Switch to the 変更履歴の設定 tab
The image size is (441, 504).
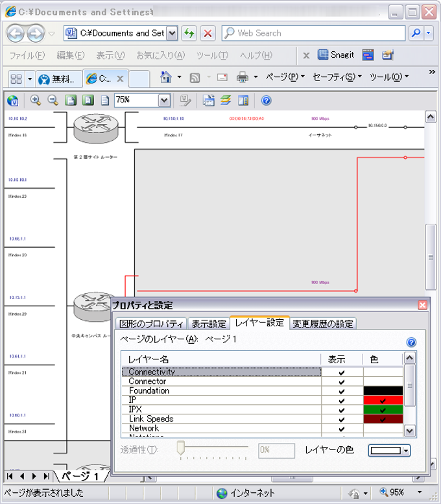(323, 324)
